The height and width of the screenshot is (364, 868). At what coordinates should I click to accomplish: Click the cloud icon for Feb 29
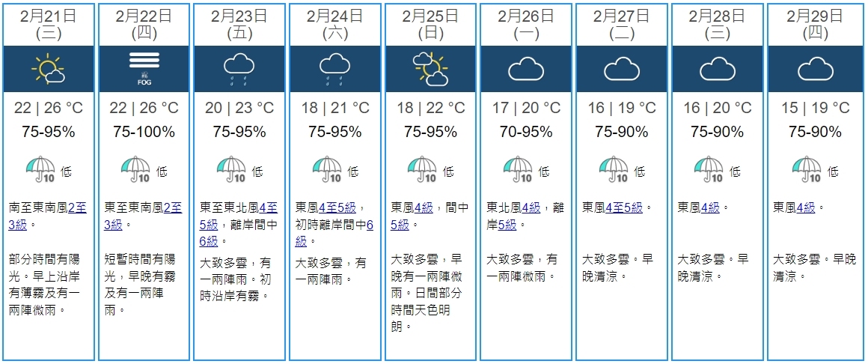(815, 70)
